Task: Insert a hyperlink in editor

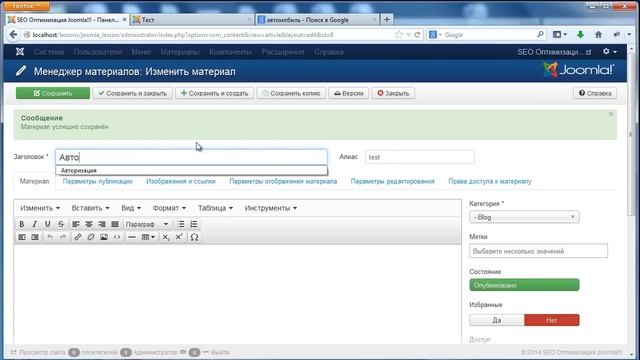Action: [x=78, y=237]
